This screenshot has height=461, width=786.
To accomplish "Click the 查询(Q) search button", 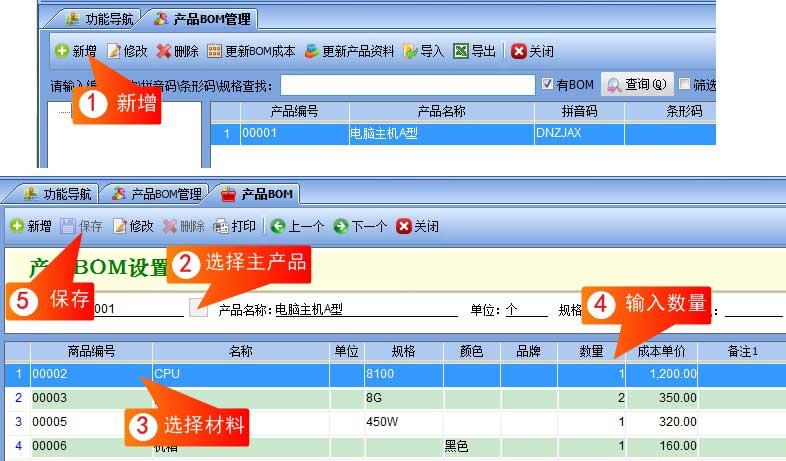I will [x=637, y=85].
